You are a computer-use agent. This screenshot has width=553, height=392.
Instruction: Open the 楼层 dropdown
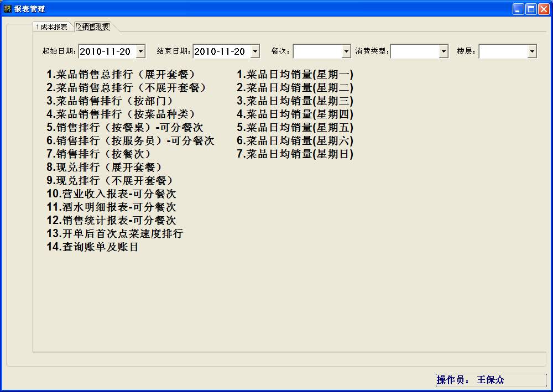532,51
